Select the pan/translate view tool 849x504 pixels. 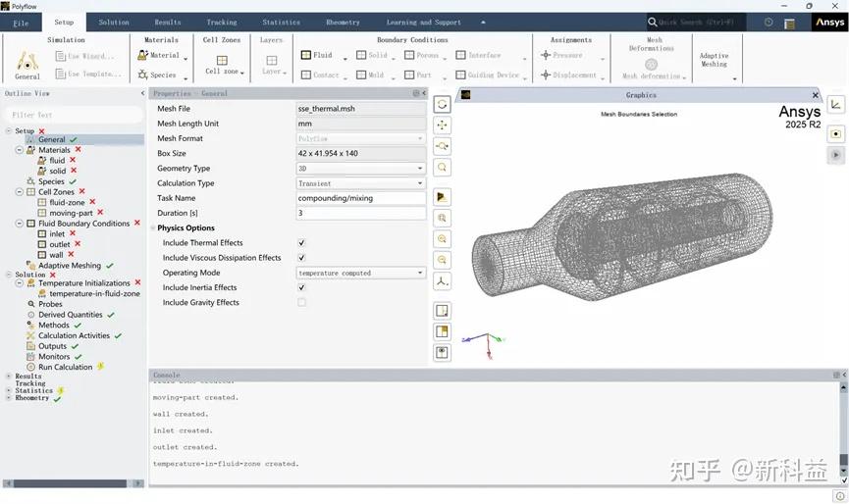pos(442,126)
